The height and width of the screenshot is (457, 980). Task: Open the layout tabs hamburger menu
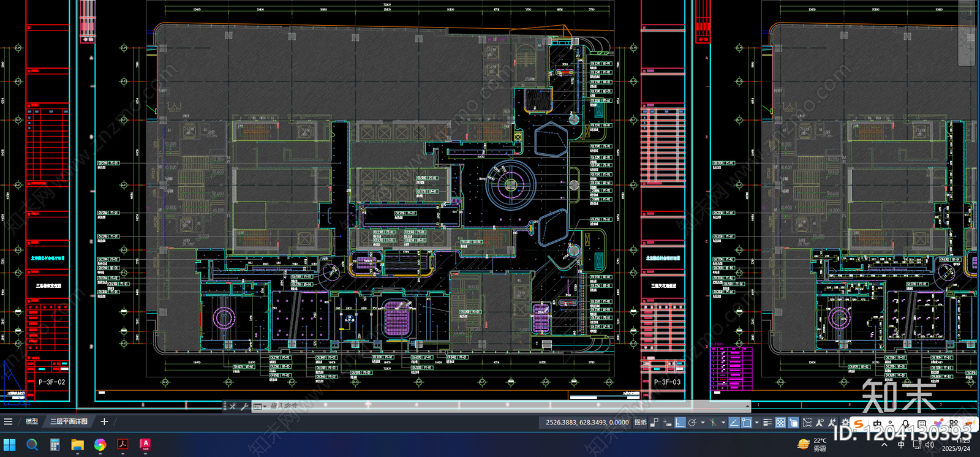(9, 421)
